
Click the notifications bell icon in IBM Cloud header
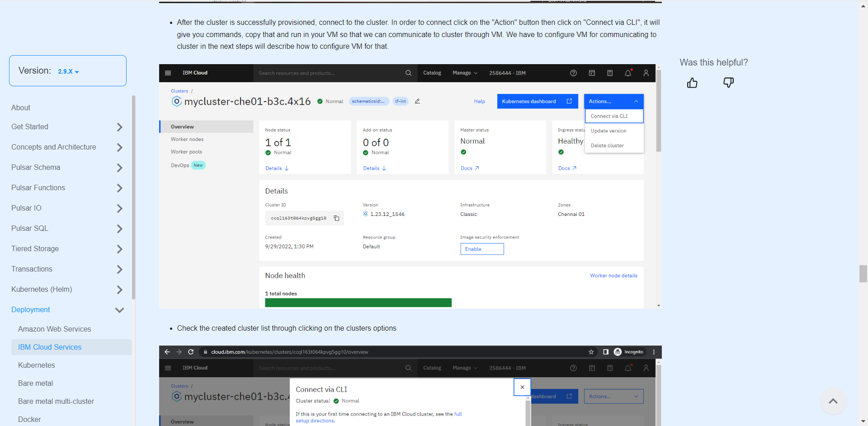point(628,73)
